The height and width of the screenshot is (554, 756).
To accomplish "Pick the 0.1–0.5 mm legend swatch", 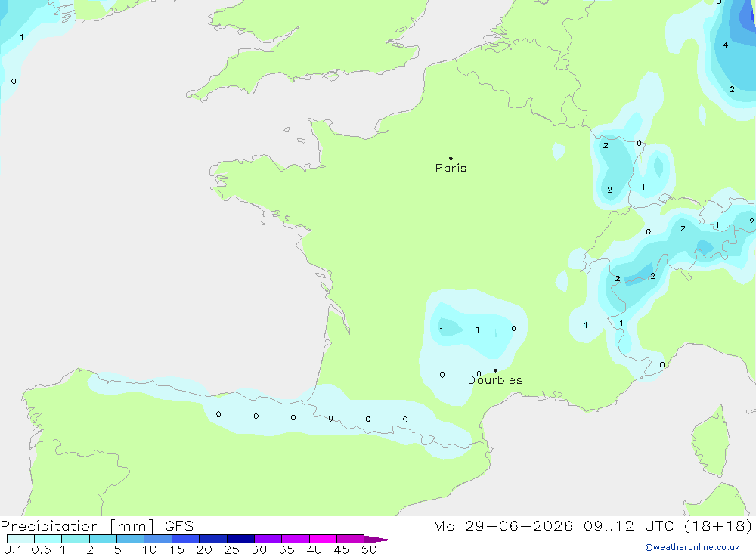I will [20, 539].
